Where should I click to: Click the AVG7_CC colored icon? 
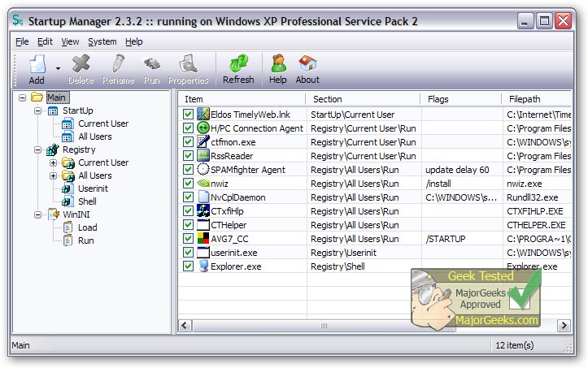pos(203,238)
